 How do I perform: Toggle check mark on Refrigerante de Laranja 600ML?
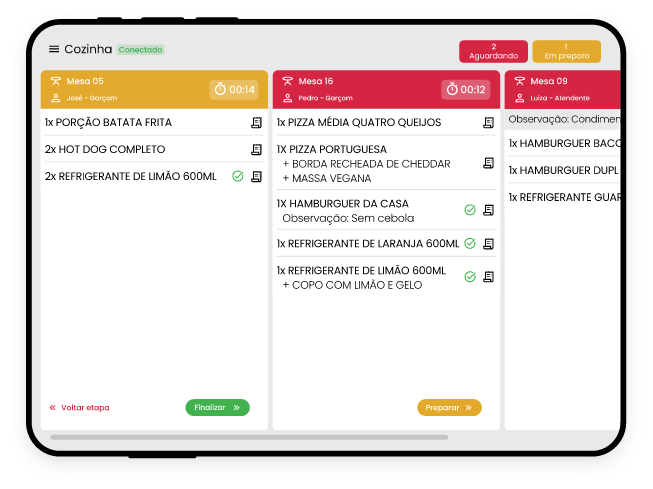pyautogui.click(x=470, y=243)
